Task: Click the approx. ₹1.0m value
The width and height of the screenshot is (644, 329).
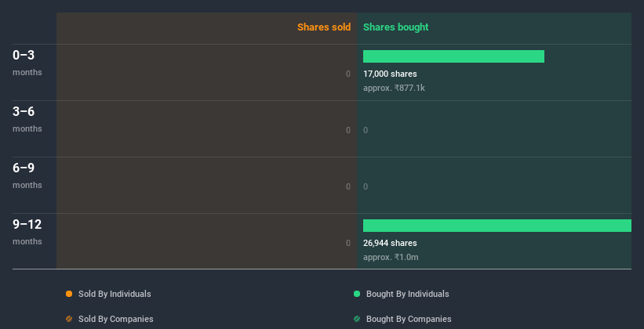Action: point(391,257)
